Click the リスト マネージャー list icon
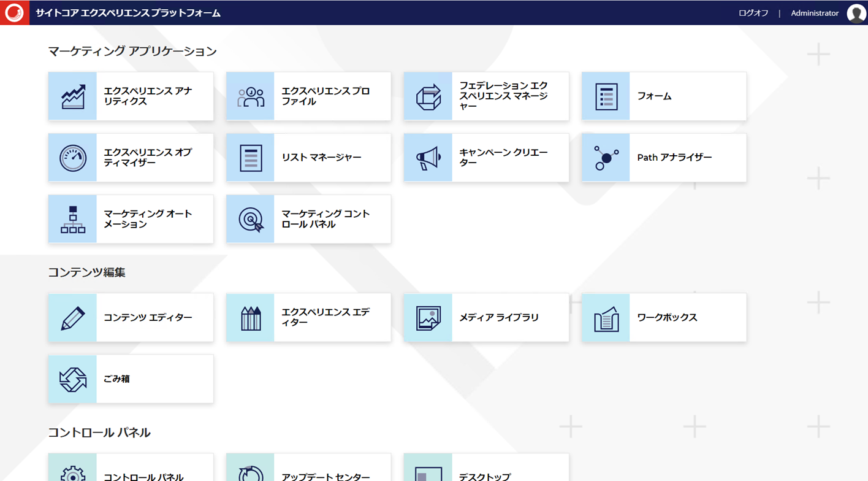868x481 pixels. 251,158
